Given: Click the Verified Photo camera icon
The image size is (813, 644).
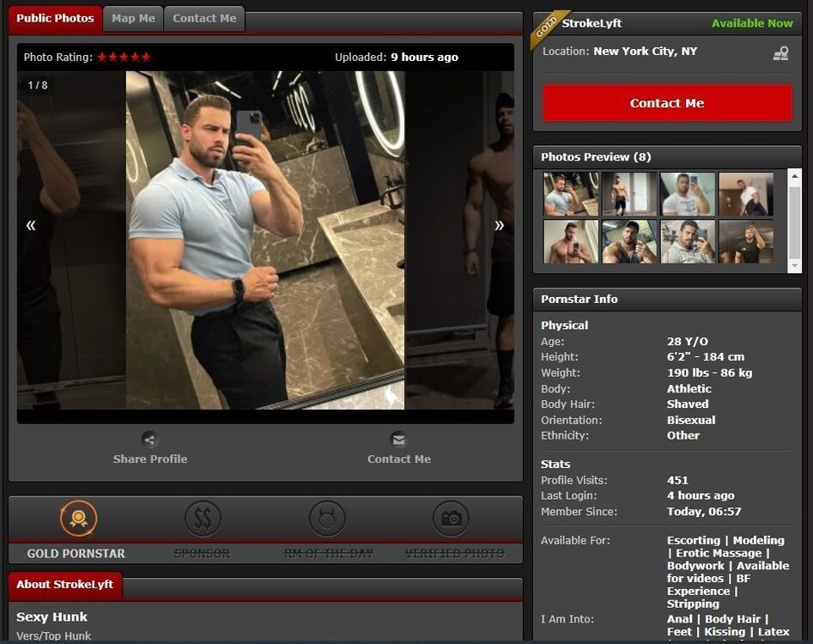Looking at the screenshot, I should click(x=451, y=519).
